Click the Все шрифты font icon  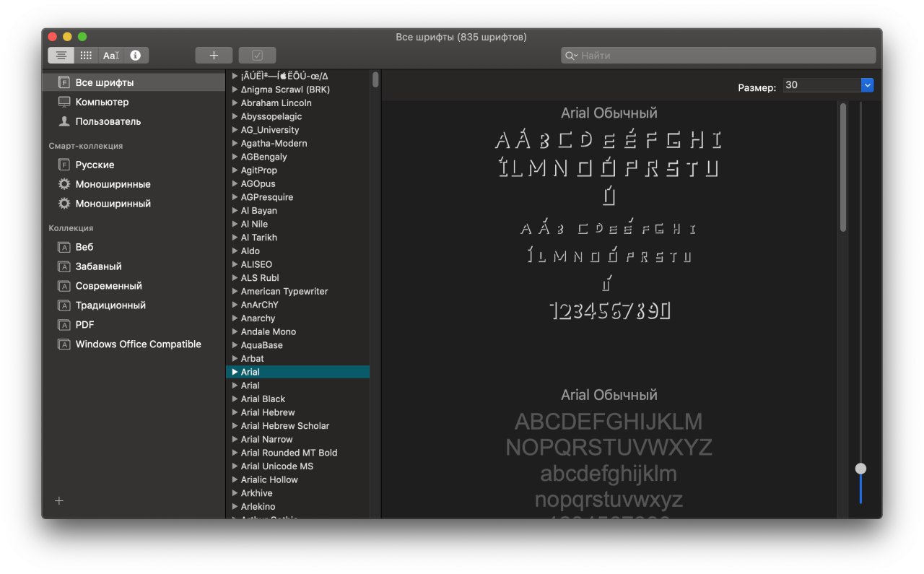click(64, 82)
